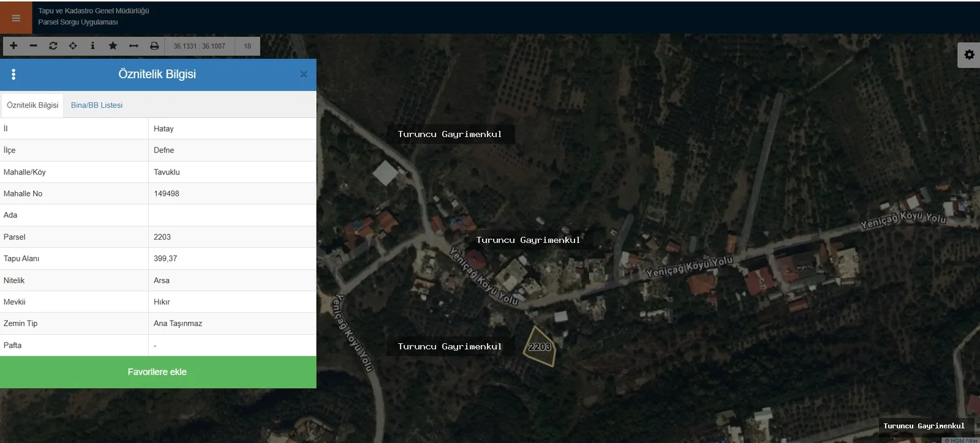Click the zoom level 18 indicator
This screenshot has width=980, height=443.
[247, 47]
